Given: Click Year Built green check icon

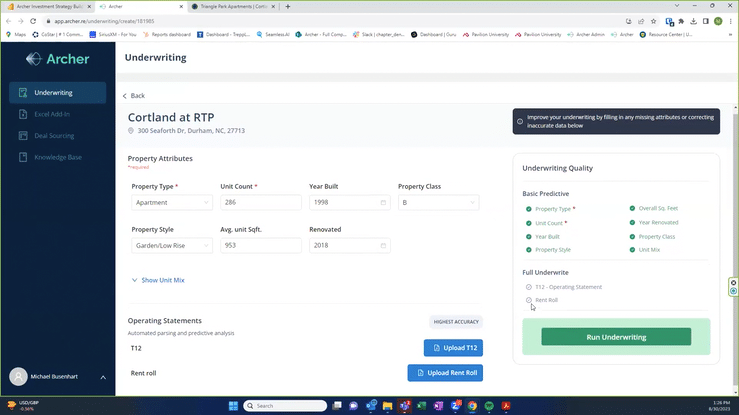Looking at the screenshot, I should click(x=529, y=236).
